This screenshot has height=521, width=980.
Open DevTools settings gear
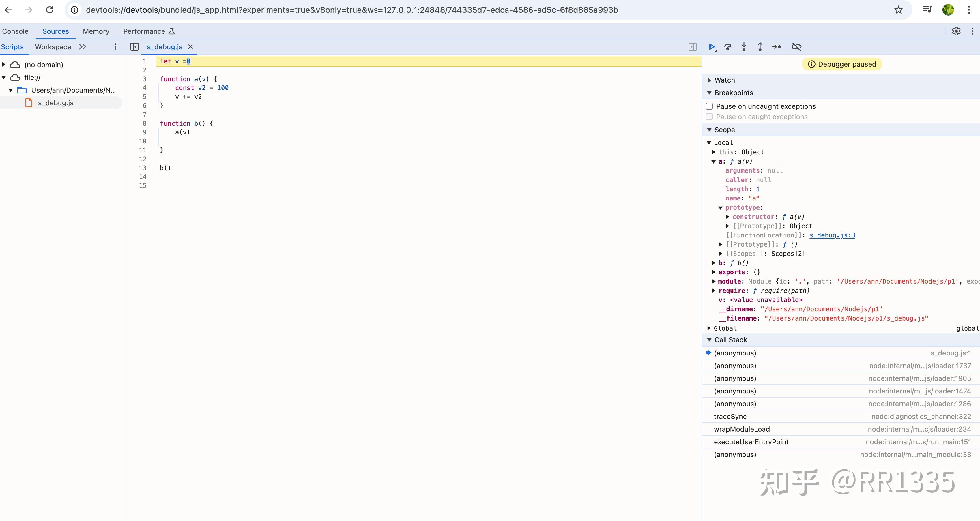point(956,31)
